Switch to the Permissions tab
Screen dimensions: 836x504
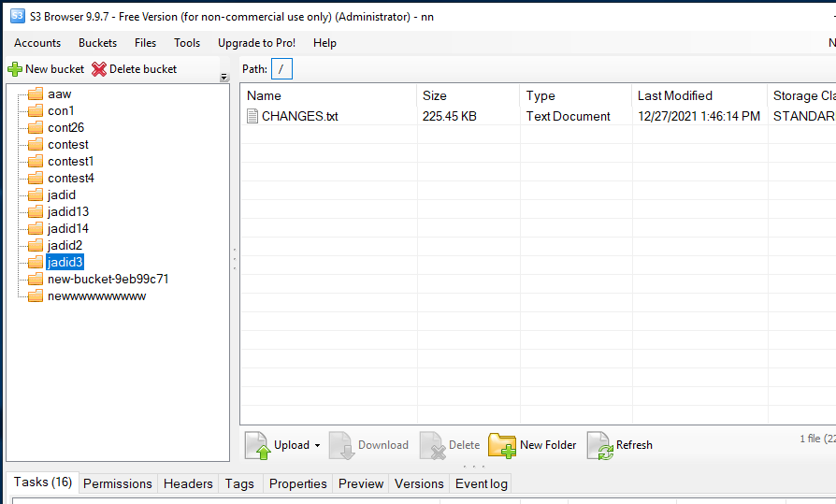[118, 483]
